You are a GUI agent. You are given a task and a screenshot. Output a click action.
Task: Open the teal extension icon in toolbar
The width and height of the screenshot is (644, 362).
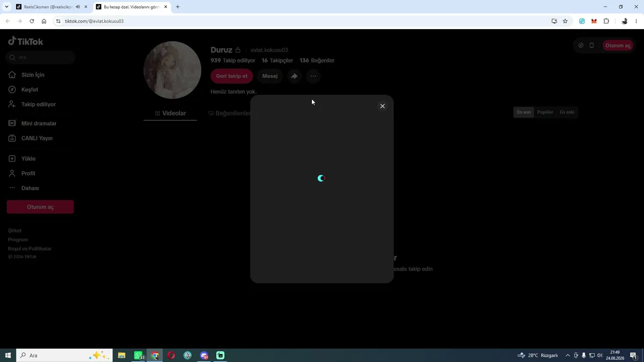click(582, 21)
